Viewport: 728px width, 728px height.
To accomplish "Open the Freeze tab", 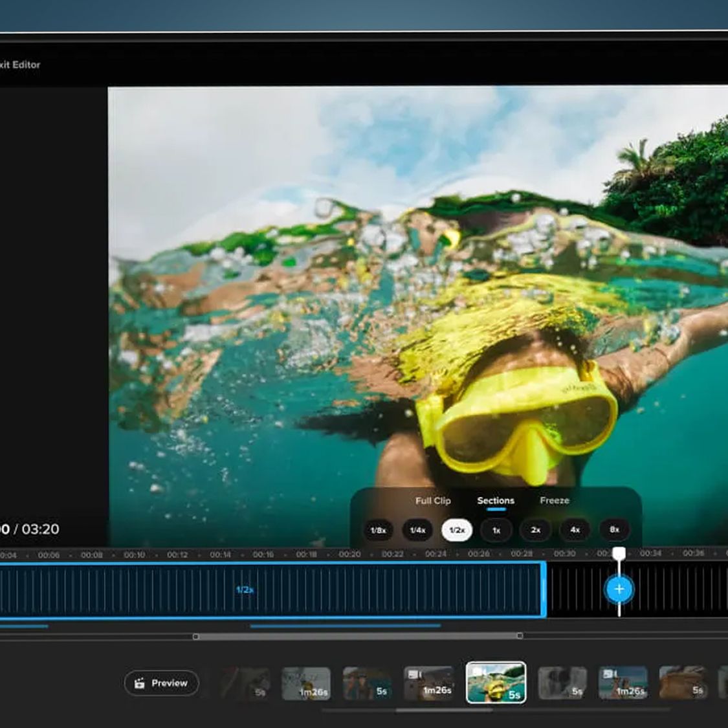I will 555,501.
